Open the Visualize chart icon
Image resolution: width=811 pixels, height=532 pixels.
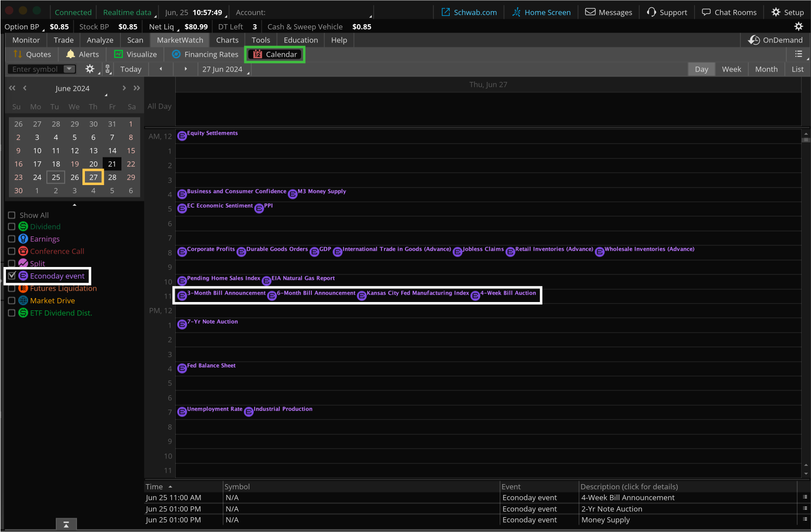point(118,54)
